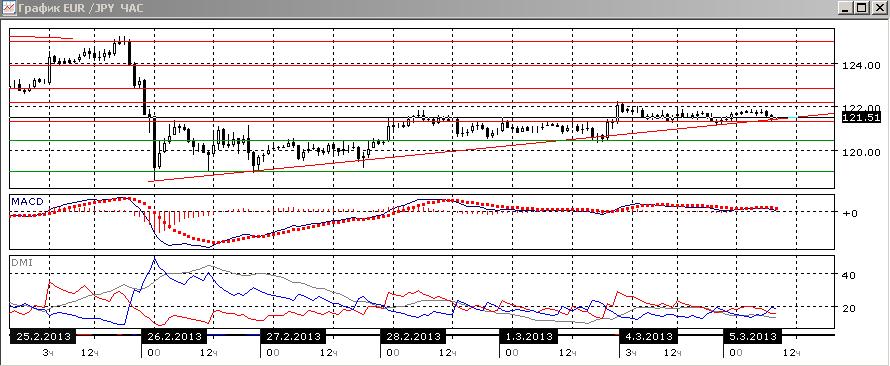Select the 27.2.2013 date marker
Viewport: 890px width, 366px height.
(x=293, y=336)
